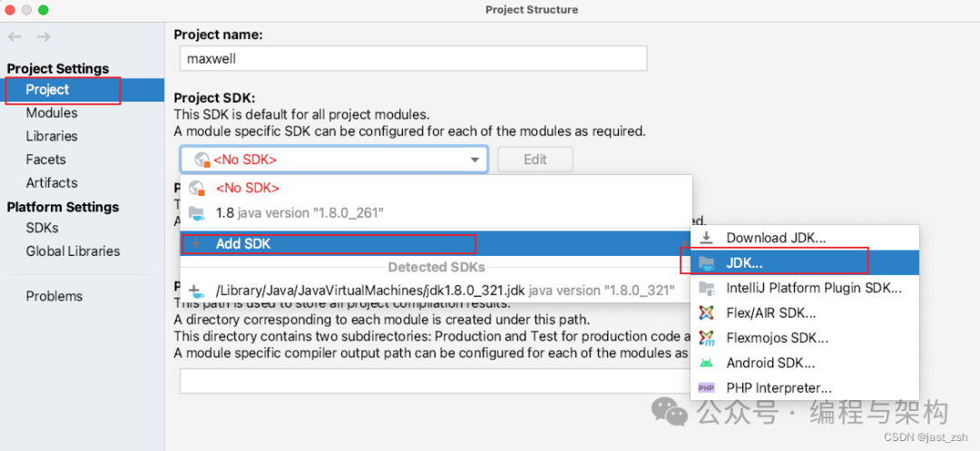
Task: Choose PHP Interpreter... option
Action: point(804,387)
